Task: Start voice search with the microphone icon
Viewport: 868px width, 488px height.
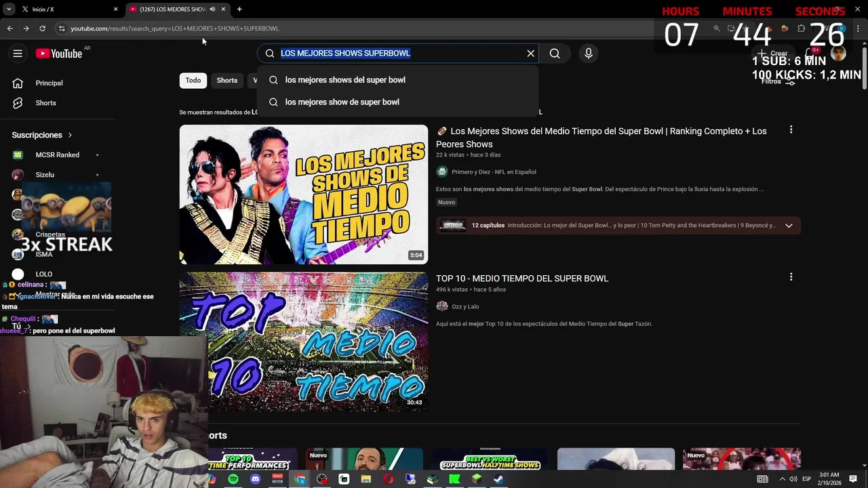Action: click(x=588, y=54)
